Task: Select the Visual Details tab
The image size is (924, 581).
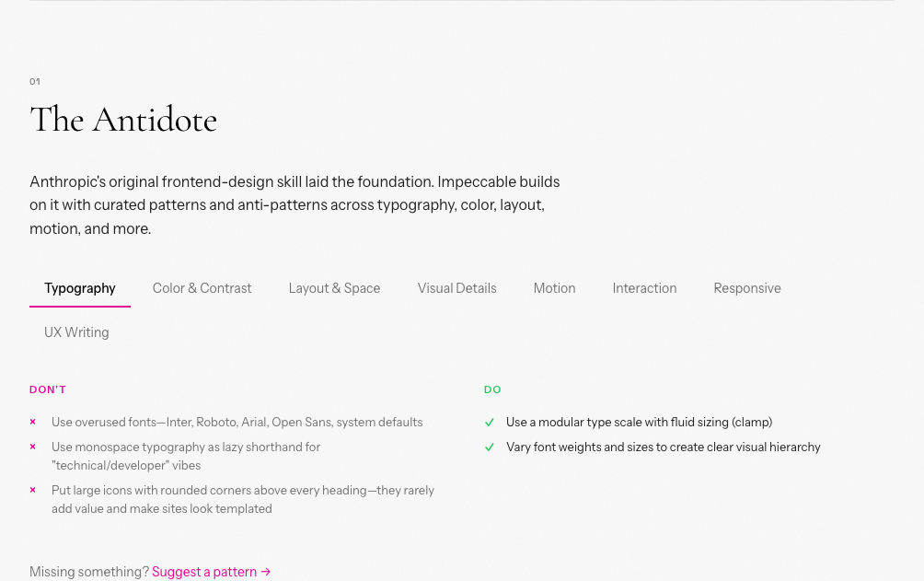Action: tap(456, 288)
